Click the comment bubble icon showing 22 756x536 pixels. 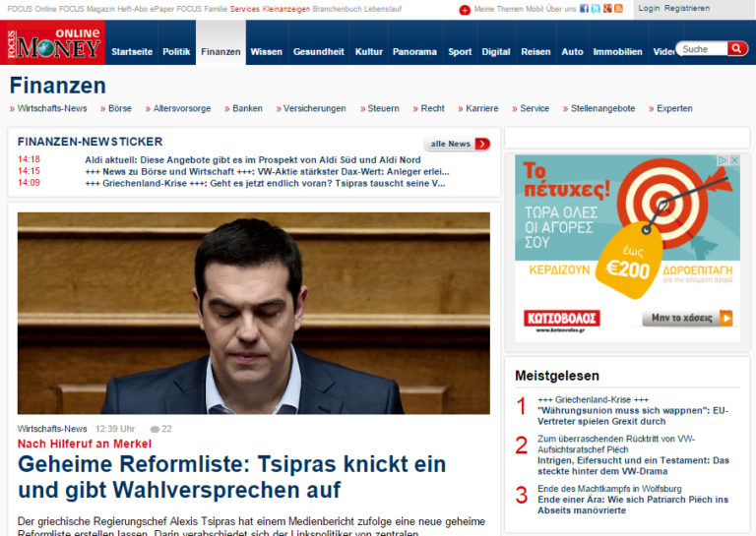(x=155, y=429)
